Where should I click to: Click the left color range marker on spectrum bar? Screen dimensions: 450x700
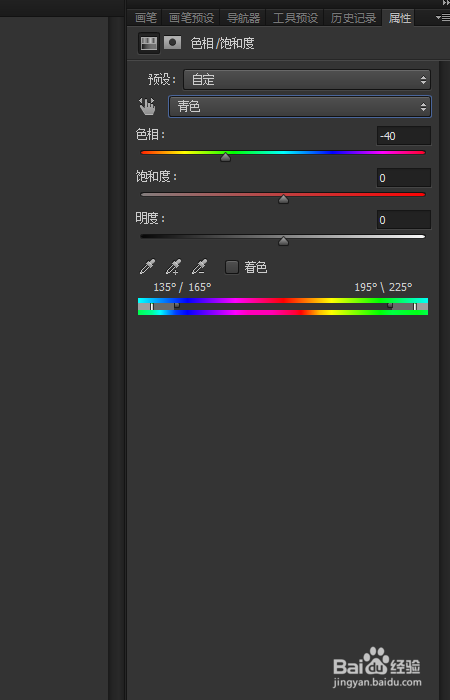tap(152, 306)
